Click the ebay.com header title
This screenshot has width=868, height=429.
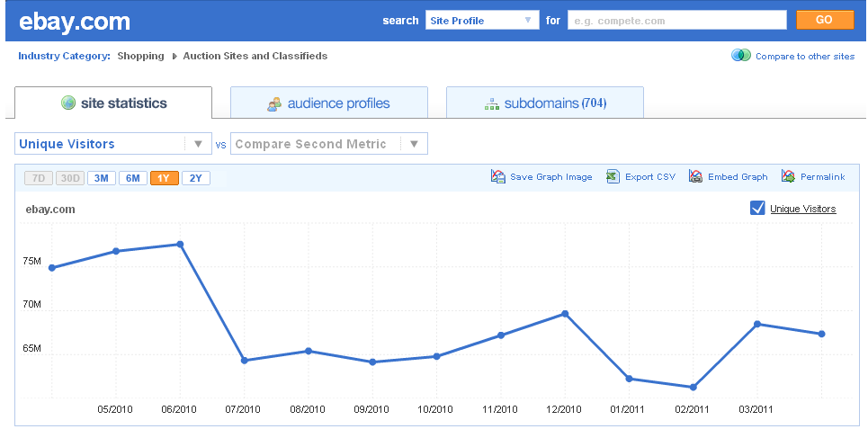[x=75, y=22]
